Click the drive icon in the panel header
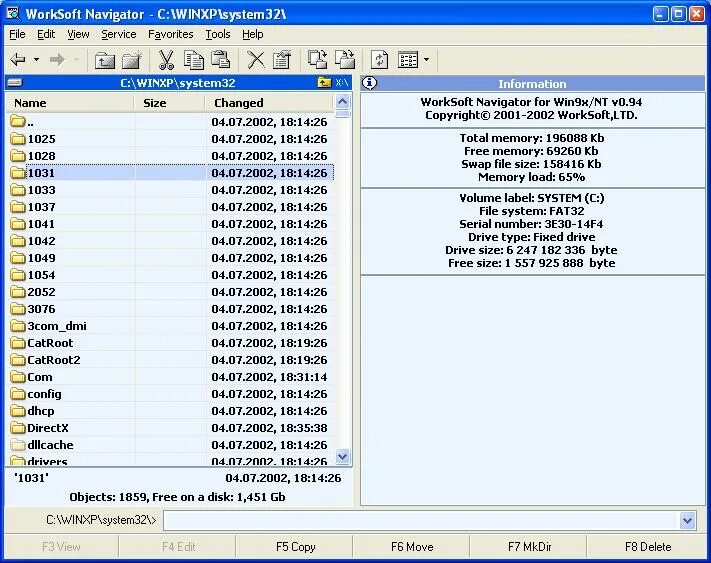This screenshot has width=711, height=563. click(x=15, y=83)
